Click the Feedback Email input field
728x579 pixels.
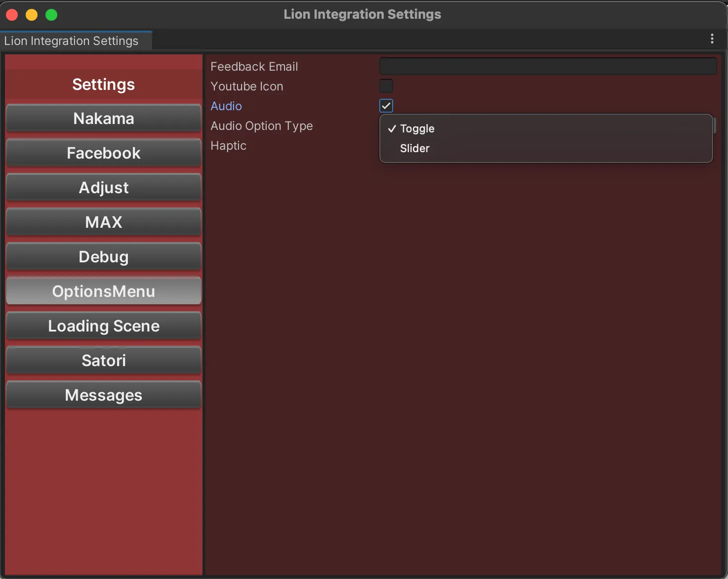tap(548, 66)
